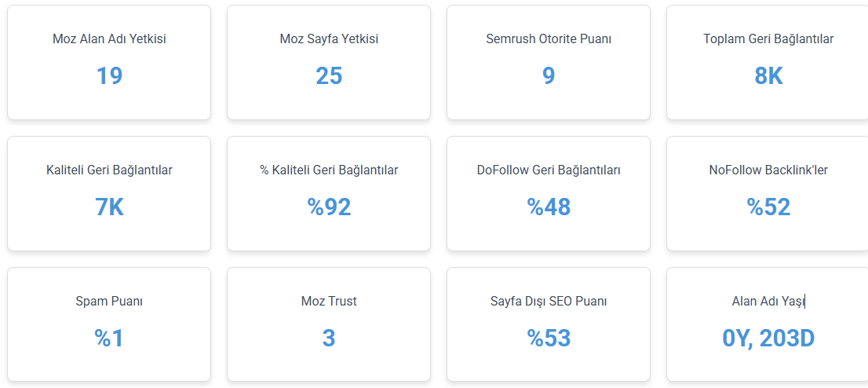
Task: Open the Sayfa Dışı SEO Puanı card
Action: pyautogui.click(x=549, y=324)
